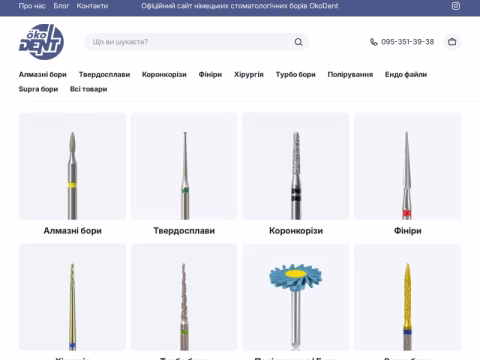Open the blue polishing wheel image

[296, 297]
